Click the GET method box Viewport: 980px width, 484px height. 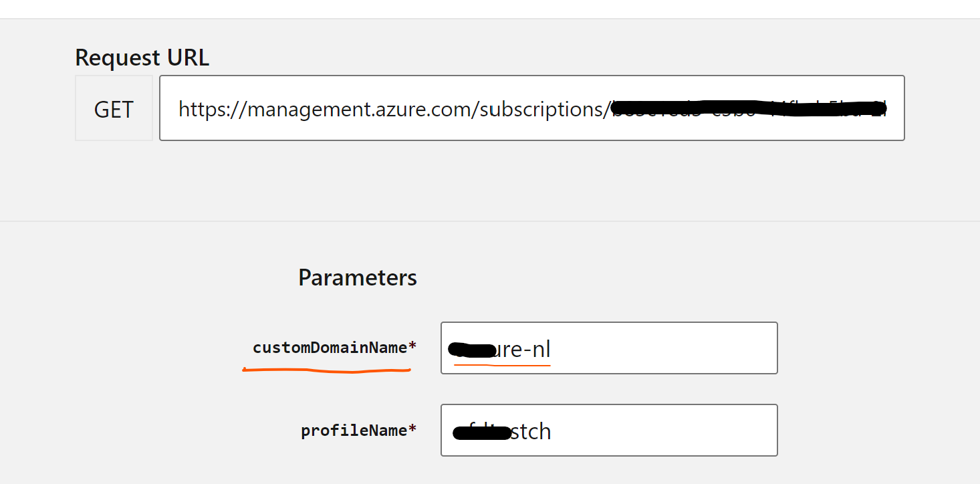click(114, 108)
